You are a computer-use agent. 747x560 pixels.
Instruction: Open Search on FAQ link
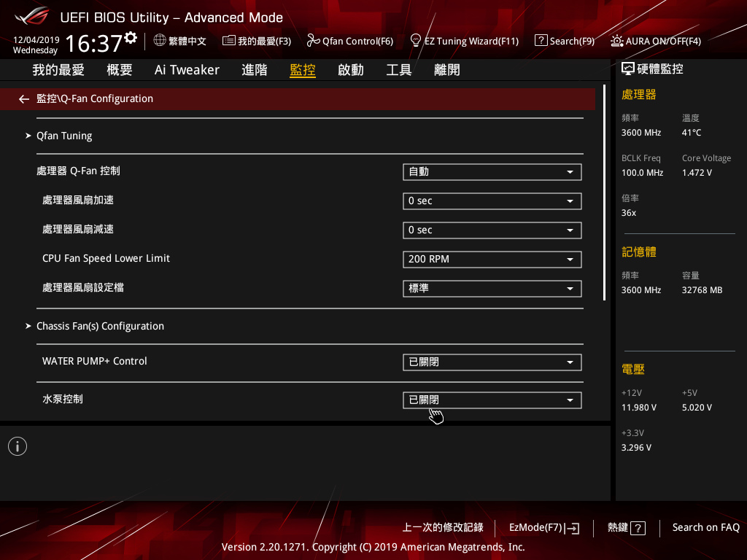(706, 528)
